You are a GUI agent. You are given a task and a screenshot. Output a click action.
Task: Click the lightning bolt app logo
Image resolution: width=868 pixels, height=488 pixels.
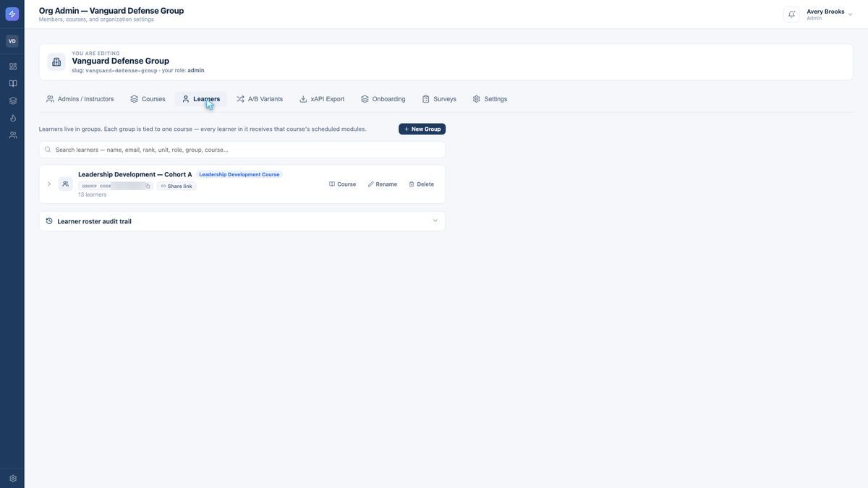click(12, 14)
